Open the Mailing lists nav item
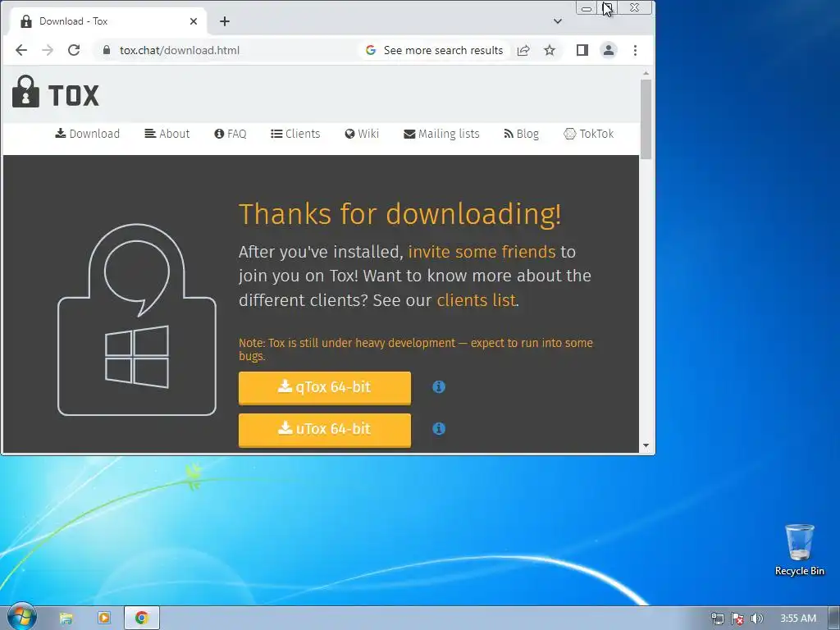The width and height of the screenshot is (840, 630). point(441,134)
